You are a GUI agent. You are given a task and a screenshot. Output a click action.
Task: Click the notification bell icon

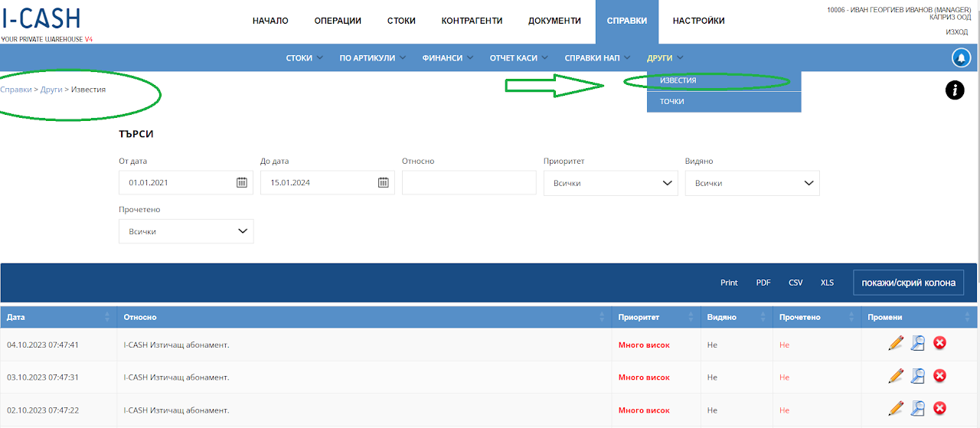[x=960, y=57]
